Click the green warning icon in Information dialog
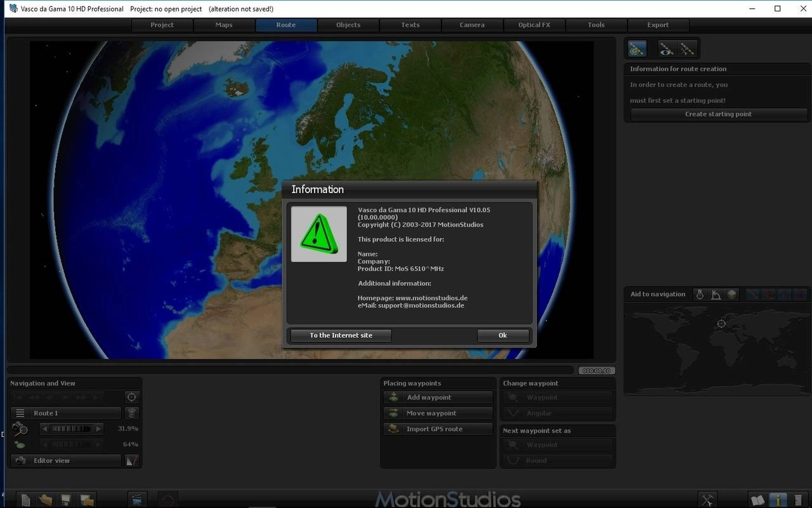The width and height of the screenshot is (812, 508). pyautogui.click(x=319, y=234)
